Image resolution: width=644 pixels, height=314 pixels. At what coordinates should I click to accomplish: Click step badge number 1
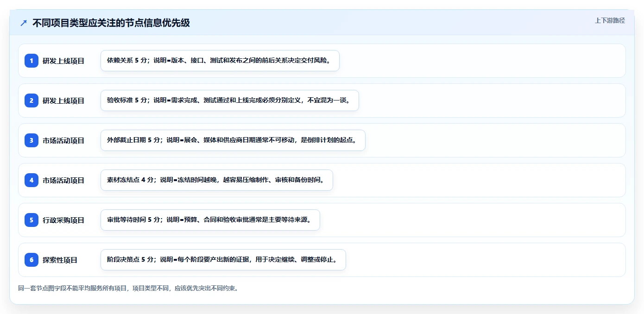click(32, 60)
